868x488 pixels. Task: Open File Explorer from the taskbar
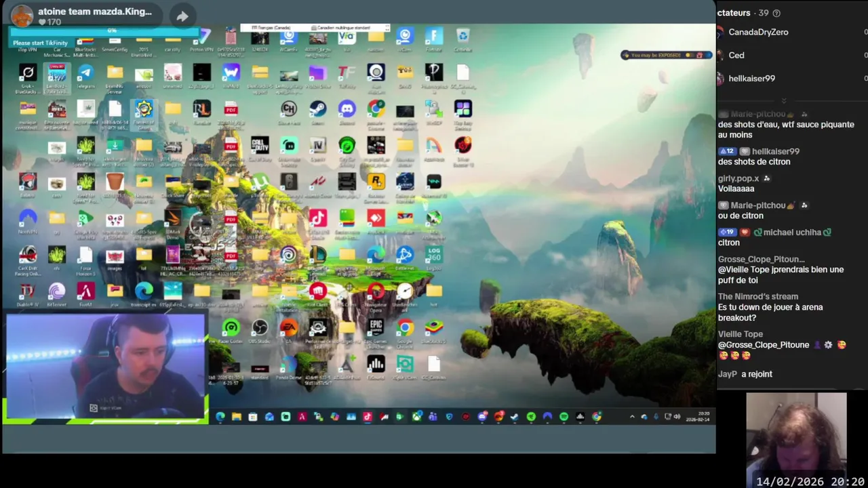(236, 417)
